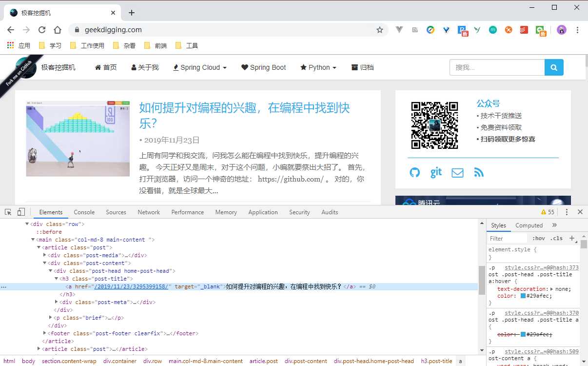Screen dimensions: 588x366
Task: Open a new browser tab
Action: pyautogui.click(x=131, y=13)
